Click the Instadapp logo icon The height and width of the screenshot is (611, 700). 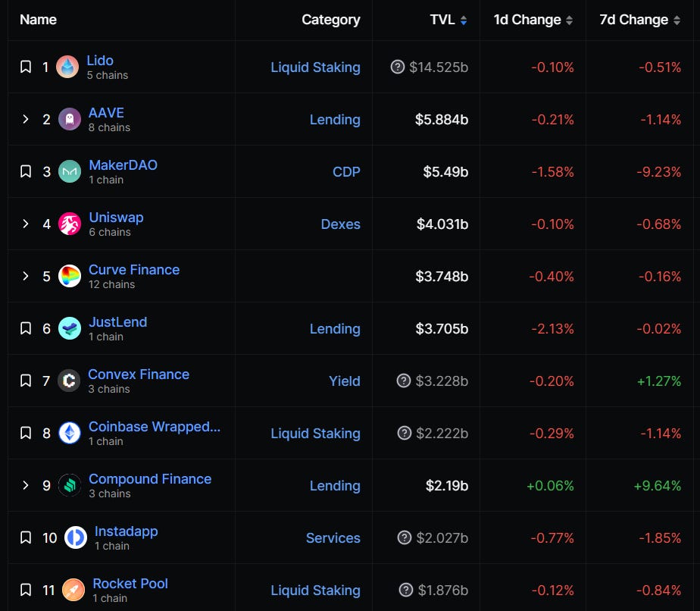[x=76, y=537]
